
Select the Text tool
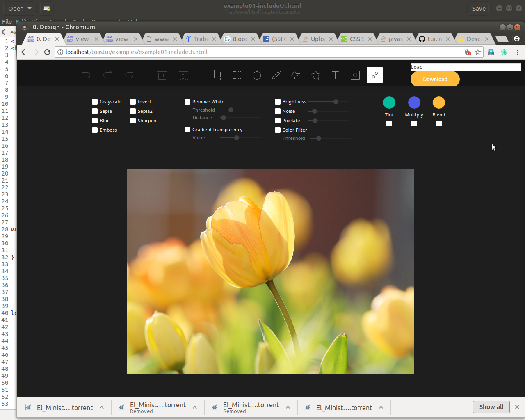click(335, 75)
